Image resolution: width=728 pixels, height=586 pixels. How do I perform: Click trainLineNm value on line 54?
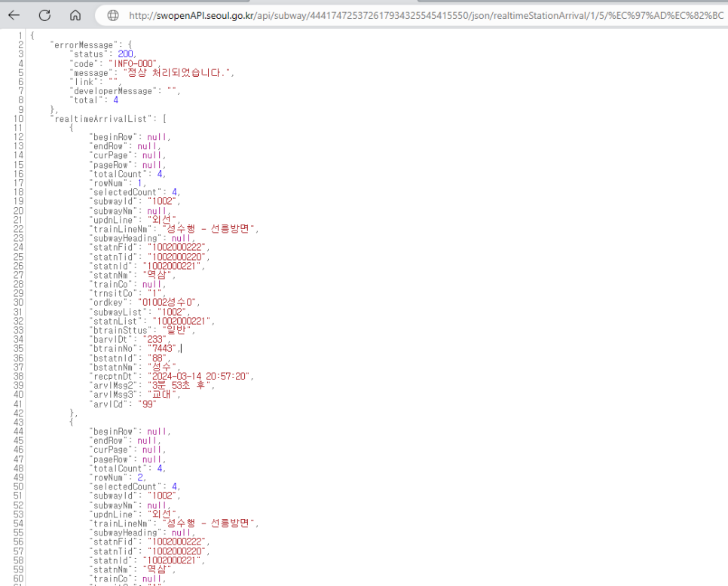209,523
